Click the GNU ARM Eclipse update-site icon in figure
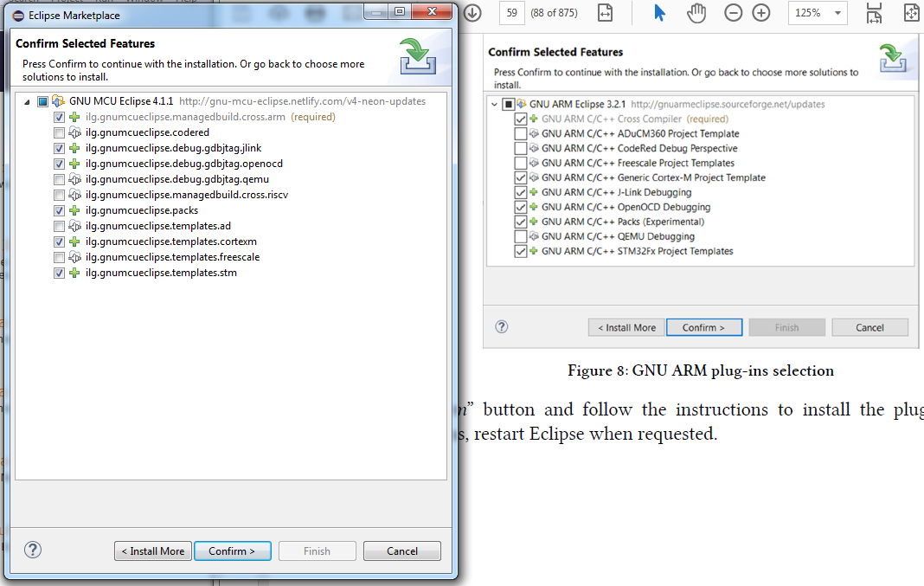The width and height of the screenshot is (924, 586). coord(522,105)
